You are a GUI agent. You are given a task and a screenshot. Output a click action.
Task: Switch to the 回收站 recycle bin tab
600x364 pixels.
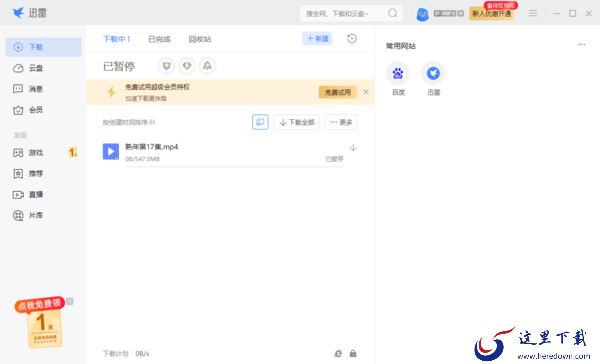point(200,39)
